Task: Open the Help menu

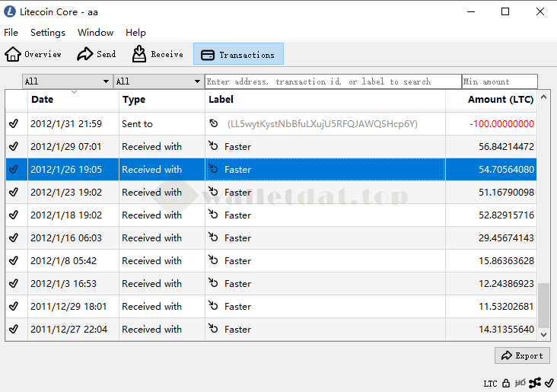Action: click(x=135, y=33)
